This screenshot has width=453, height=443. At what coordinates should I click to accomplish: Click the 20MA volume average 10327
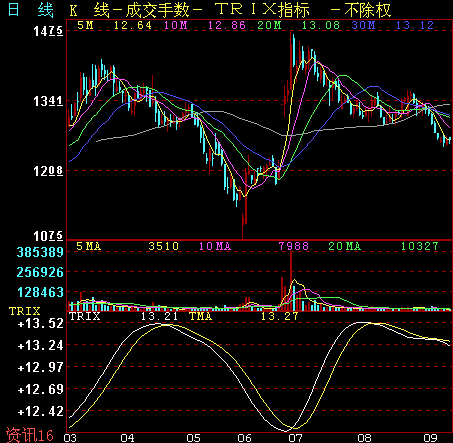coord(420,247)
